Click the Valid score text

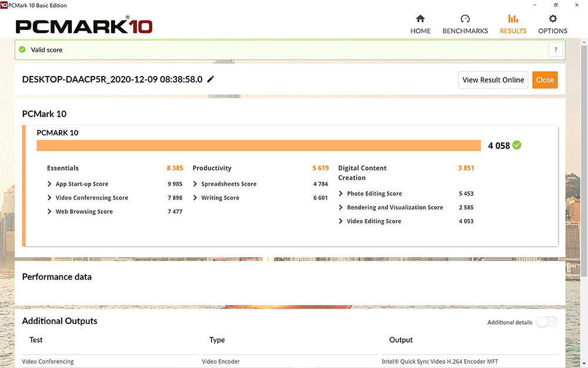46,50
